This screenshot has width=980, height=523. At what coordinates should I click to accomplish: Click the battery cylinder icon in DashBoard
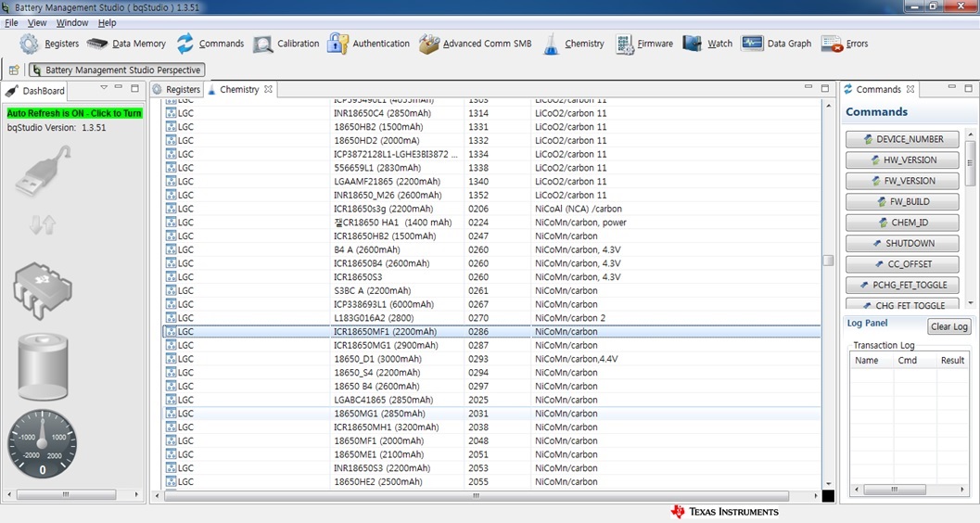pyautogui.click(x=43, y=367)
